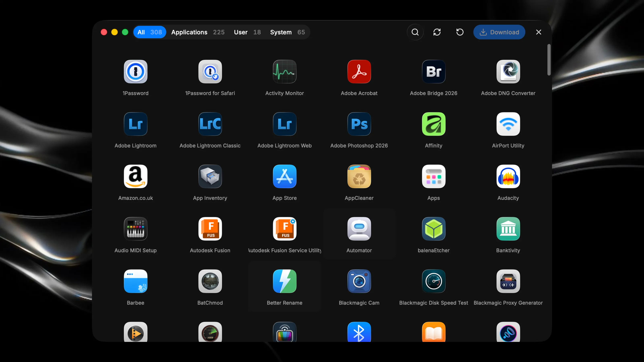644x362 pixels.
Task: Click the "Adobe DNG Converter" label
Action: [508, 93]
